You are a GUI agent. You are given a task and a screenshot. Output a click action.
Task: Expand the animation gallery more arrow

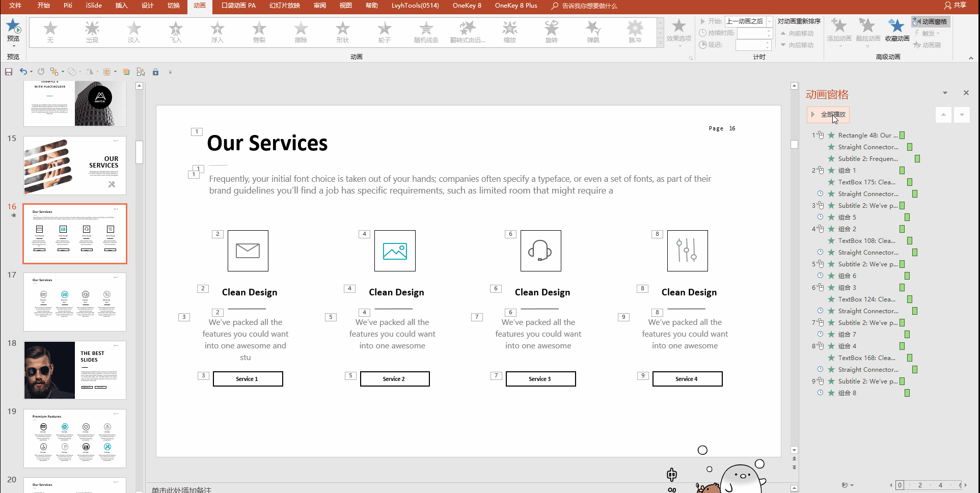(660, 44)
